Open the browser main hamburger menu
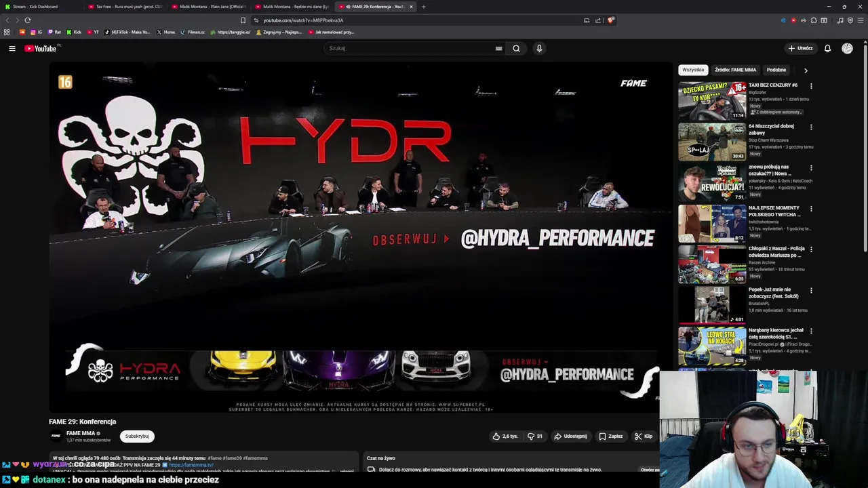 [x=860, y=20]
